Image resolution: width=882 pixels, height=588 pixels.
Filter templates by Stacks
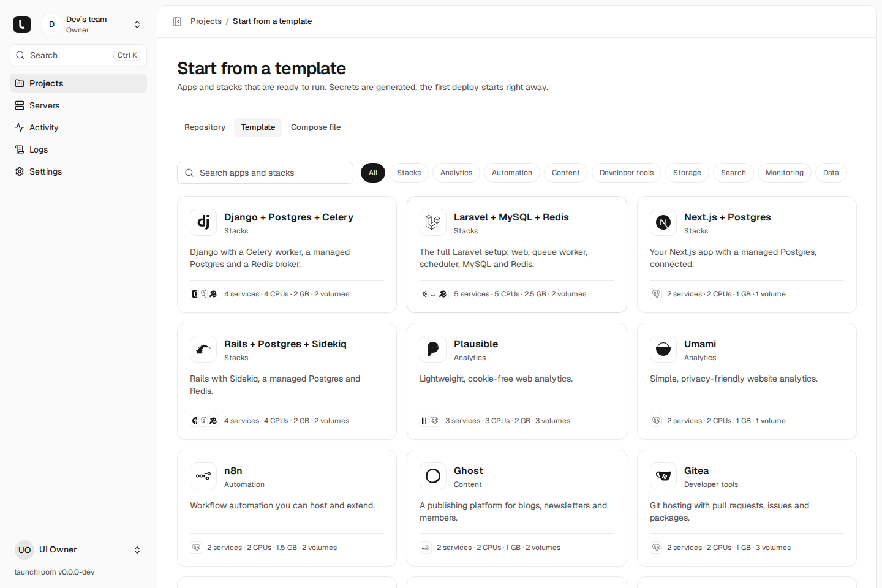coord(409,173)
